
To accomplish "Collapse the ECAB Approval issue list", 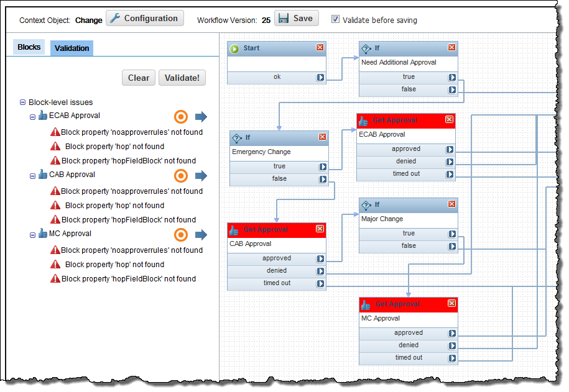I will coord(33,117).
